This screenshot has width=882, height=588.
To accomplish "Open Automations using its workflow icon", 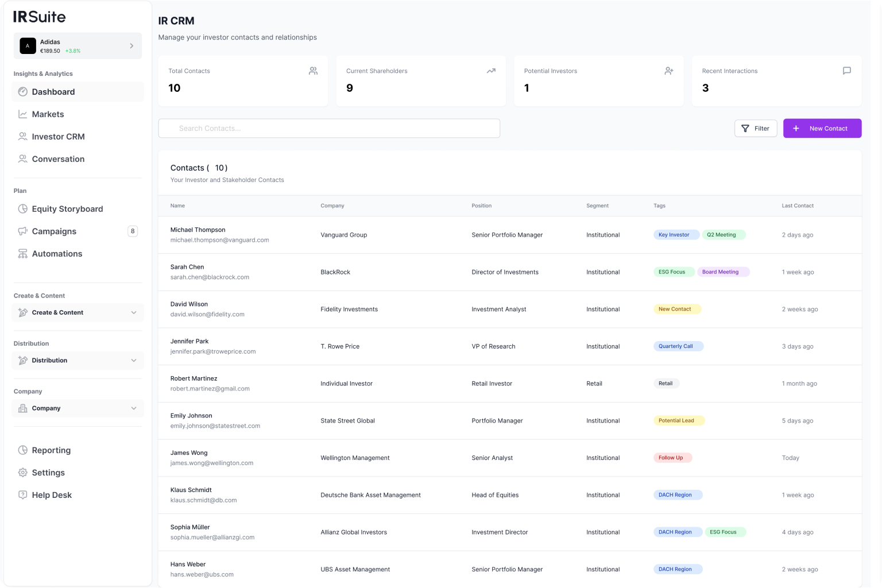I will pos(23,253).
